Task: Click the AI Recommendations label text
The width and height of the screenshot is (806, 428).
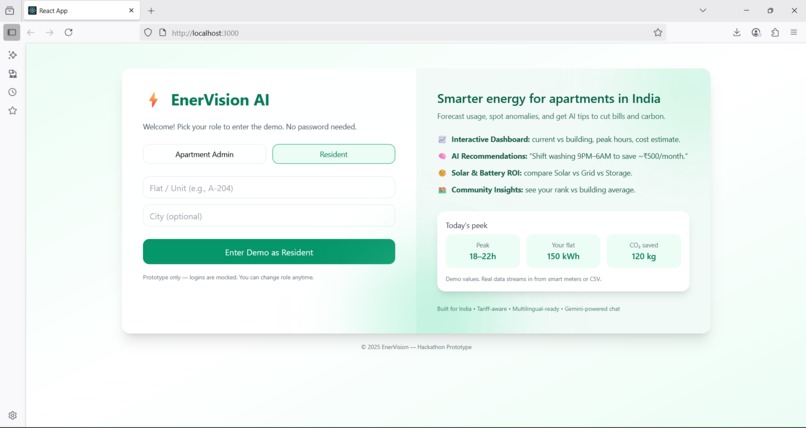Action: (489, 156)
